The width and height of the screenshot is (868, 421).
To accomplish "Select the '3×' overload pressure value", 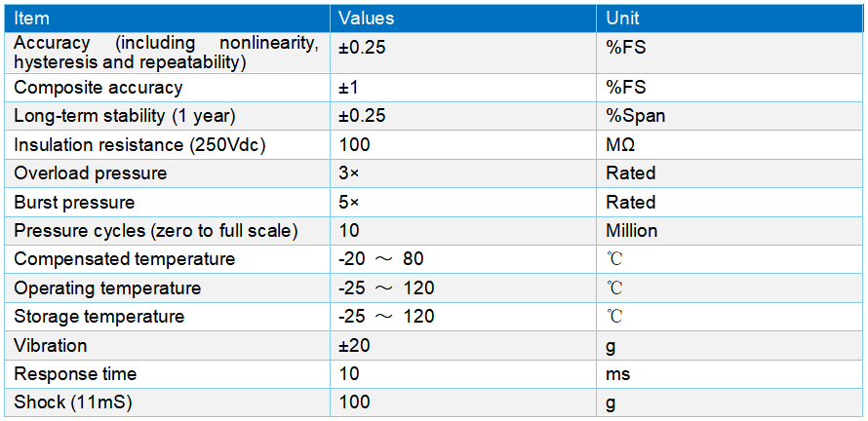I will click(349, 173).
